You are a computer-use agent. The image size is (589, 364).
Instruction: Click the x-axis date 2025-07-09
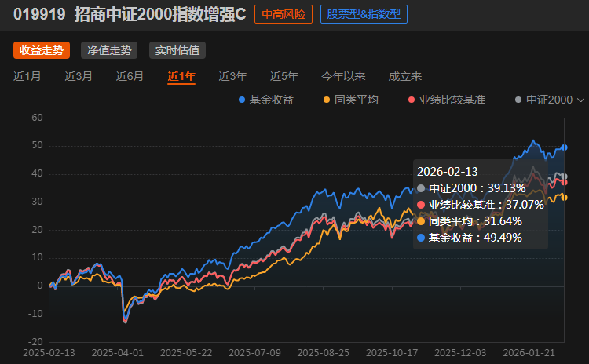[254, 353]
